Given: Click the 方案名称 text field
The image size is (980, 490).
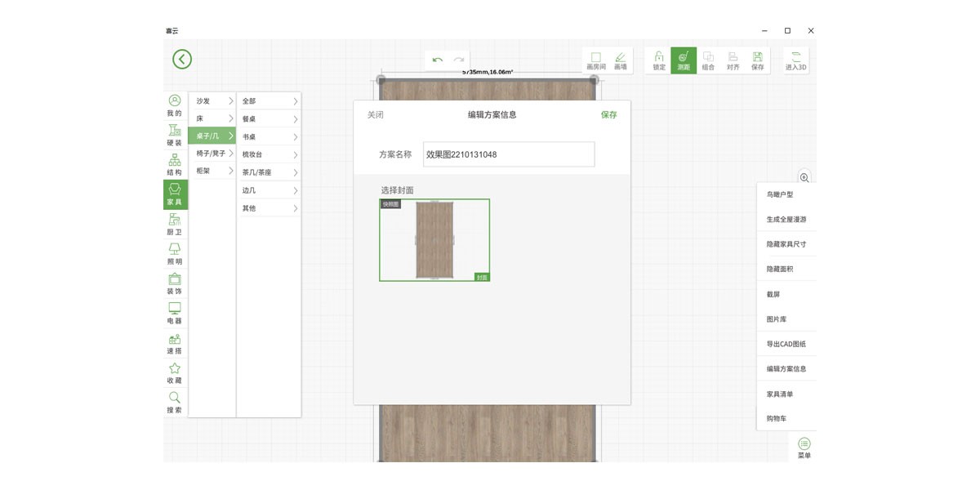Looking at the screenshot, I should click(509, 154).
